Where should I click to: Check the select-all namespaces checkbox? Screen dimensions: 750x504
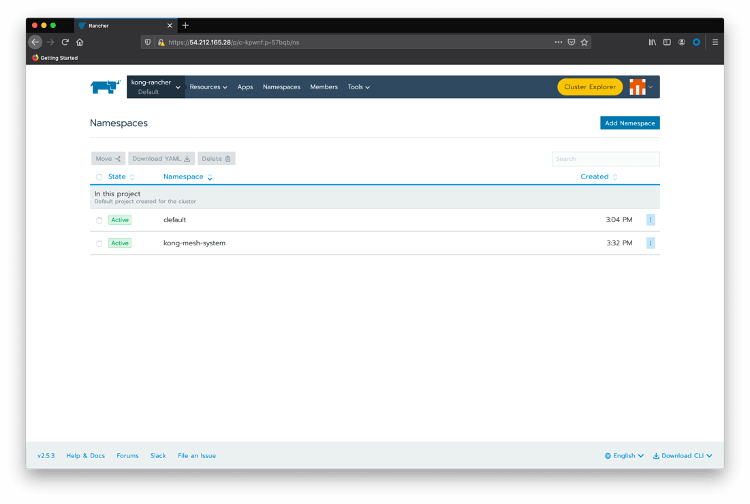pyautogui.click(x=99, y=177)
